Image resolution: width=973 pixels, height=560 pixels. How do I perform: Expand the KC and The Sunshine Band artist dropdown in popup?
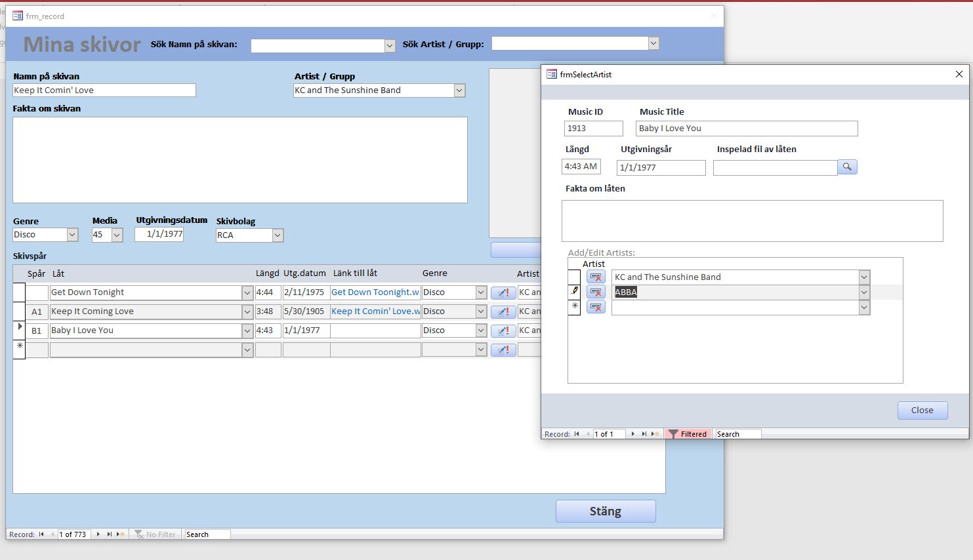coord(864,277)
